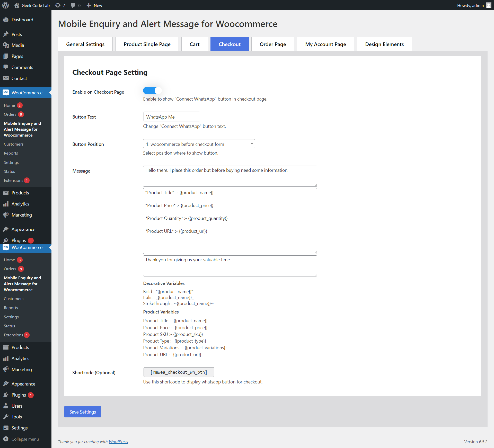494x448 pixels.
Task: Click the first Analytics bar chart icon
Action: (6, 204)
